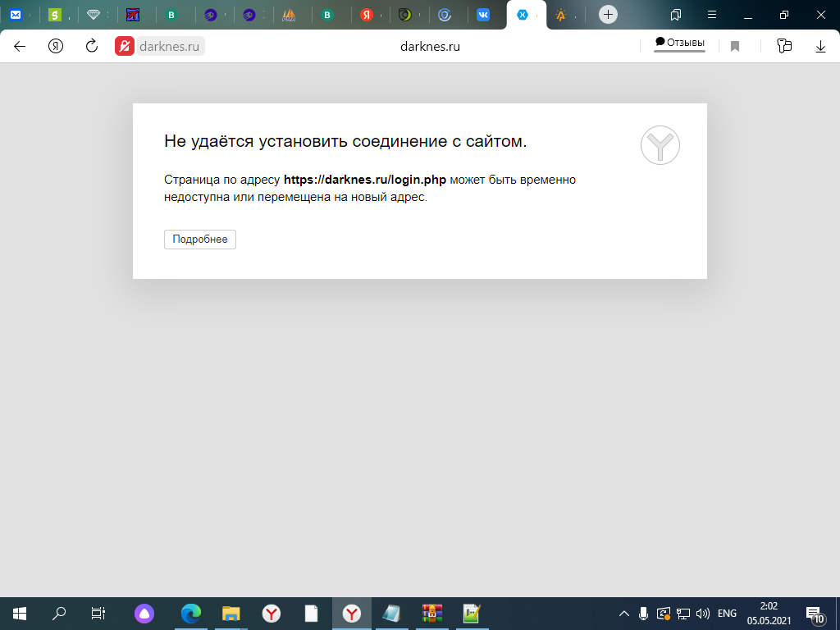Click the Подробнее button
Screen dimensions: 840x630
pos(200,240)
